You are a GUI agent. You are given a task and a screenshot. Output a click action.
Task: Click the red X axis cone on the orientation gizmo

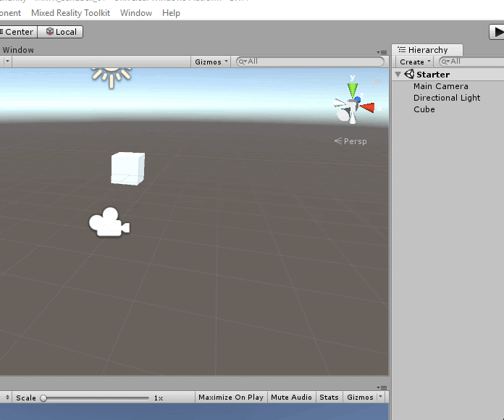click(x=368, y=108)
